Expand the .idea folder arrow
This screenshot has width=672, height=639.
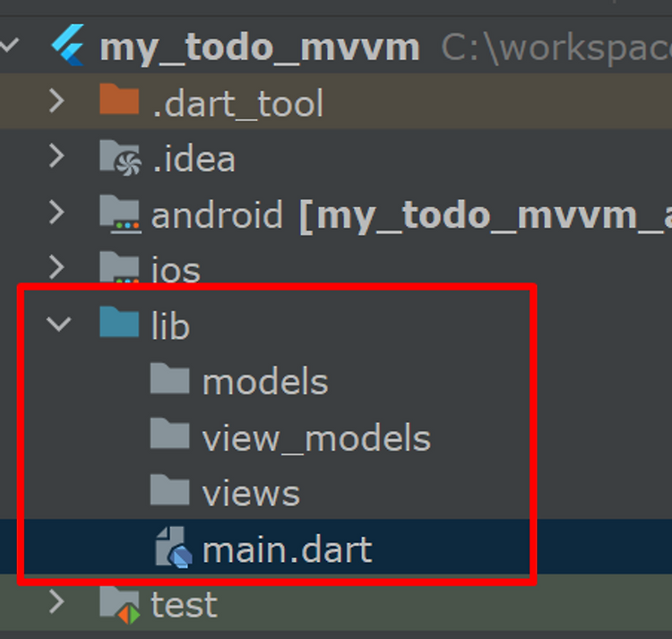coord(56,156)
